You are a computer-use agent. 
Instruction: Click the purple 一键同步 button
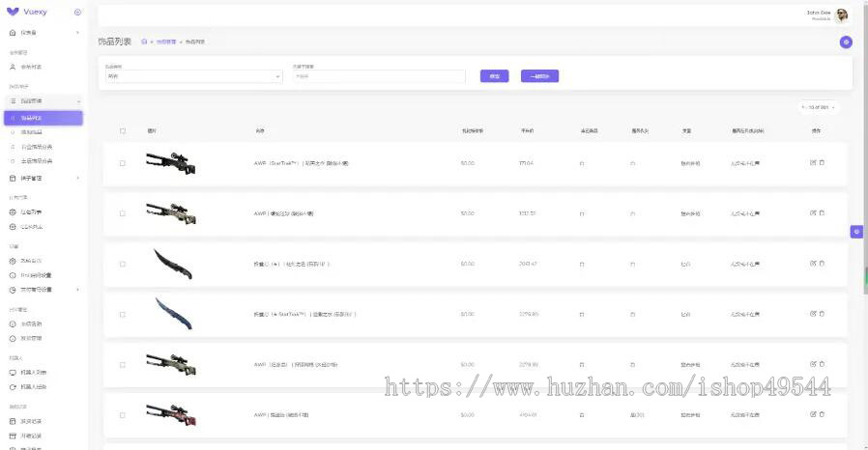pos(539,76)
